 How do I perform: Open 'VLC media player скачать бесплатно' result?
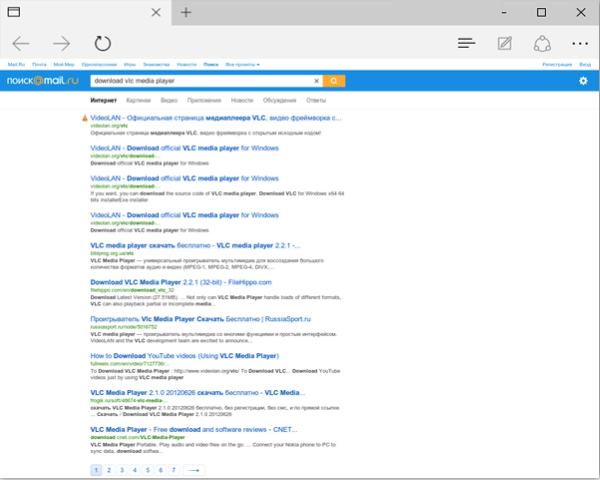click(195, 246)
